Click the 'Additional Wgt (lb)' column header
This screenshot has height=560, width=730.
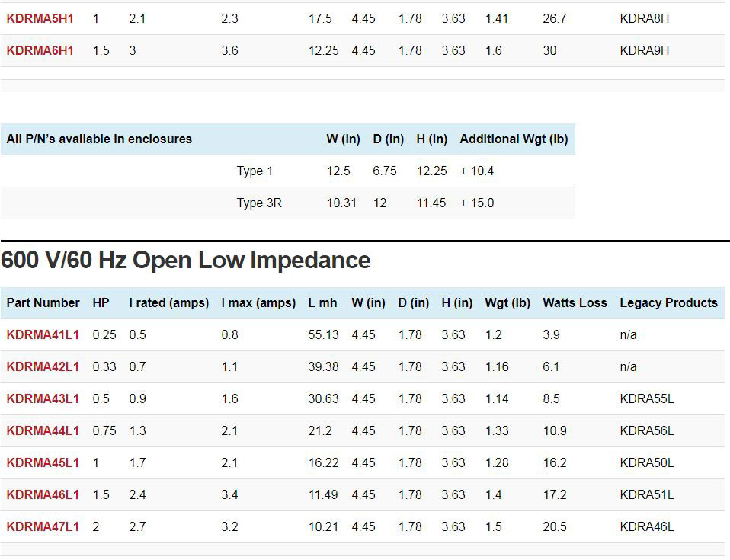514,139
